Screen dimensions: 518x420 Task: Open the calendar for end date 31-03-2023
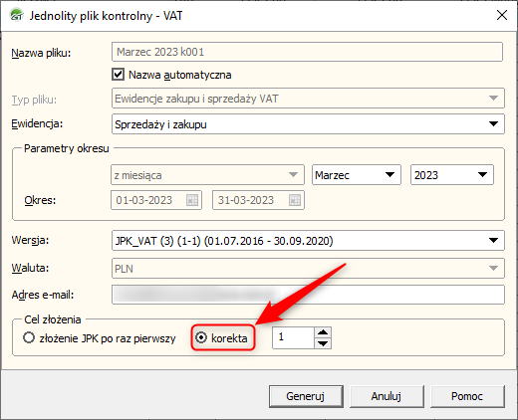tap(295, 200)
